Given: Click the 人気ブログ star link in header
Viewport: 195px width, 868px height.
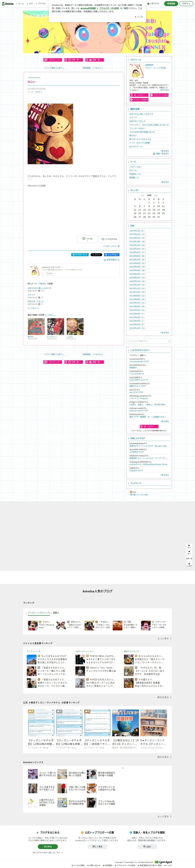Looking at the screenshot, I should pyautogui.click(x=154, y=4).
